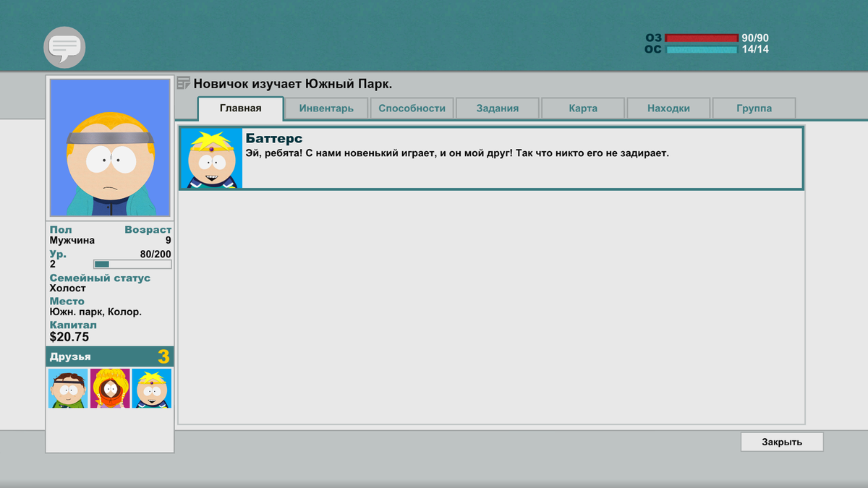Click the red ОЗ health bar
The image size is (868, 488).
coord(701,38)
